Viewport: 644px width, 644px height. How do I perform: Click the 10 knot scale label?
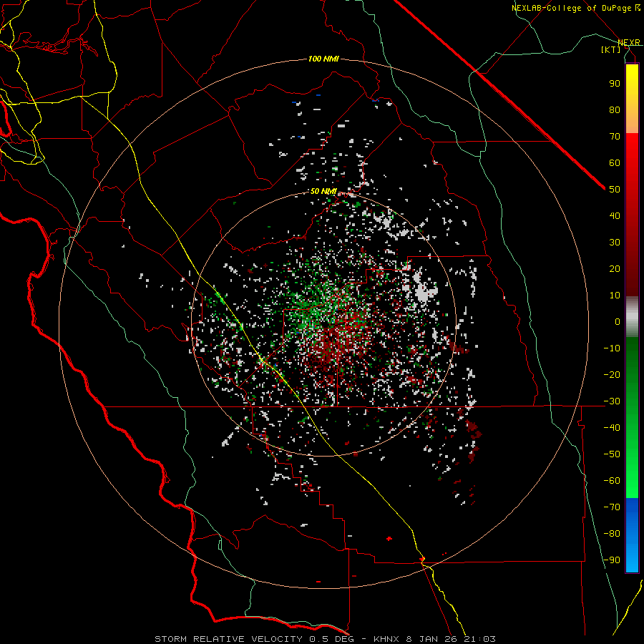coord(615,296)
